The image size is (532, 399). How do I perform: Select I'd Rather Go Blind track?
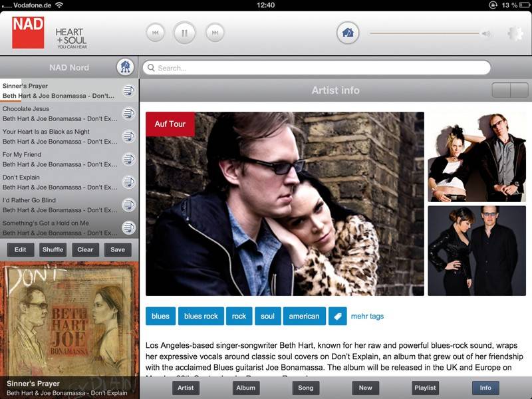pyautogui.click(x=69, y=205)
